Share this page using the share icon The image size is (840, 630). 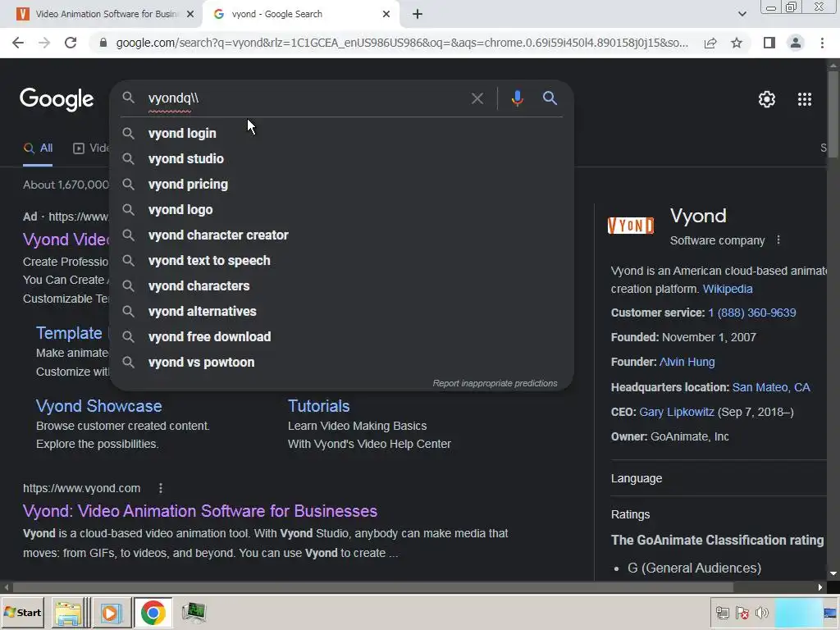(x=710, y=43)
